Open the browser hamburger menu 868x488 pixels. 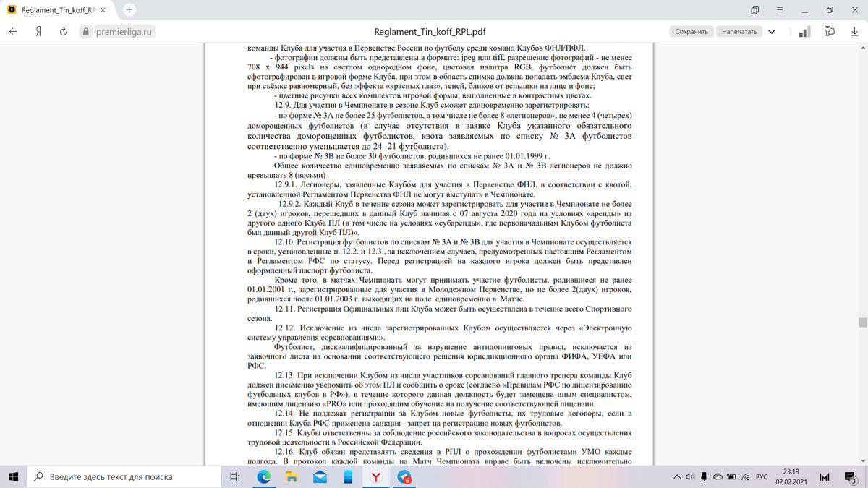click(x=780, y=10)
